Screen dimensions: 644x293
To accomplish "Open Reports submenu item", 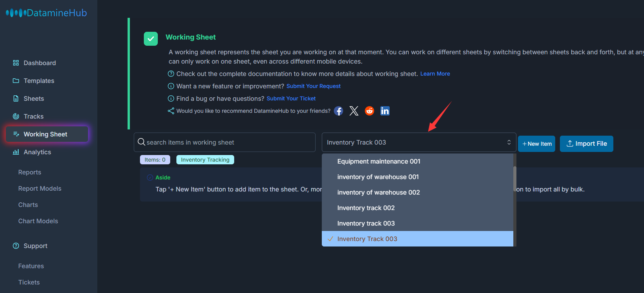I will (29, 172).
